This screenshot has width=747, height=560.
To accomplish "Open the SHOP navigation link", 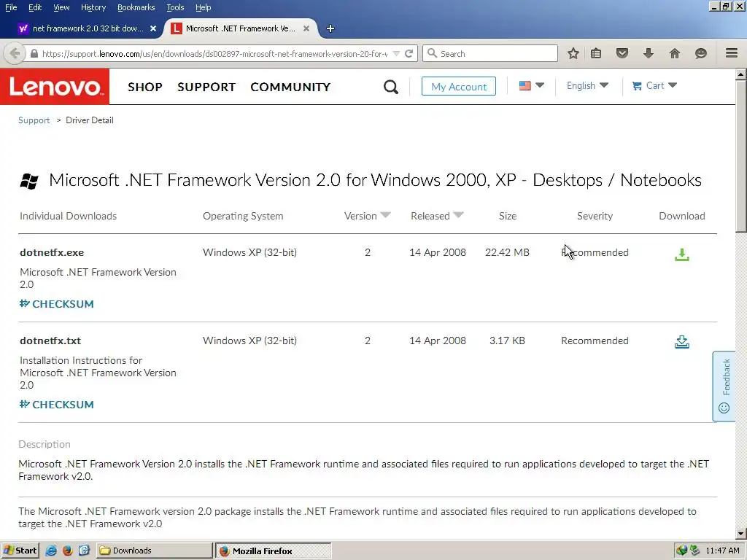I will point(145,87).
